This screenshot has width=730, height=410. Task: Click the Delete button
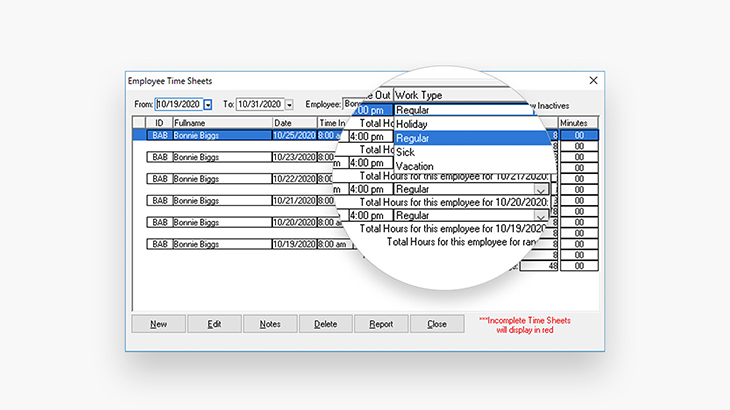point(326,324)
